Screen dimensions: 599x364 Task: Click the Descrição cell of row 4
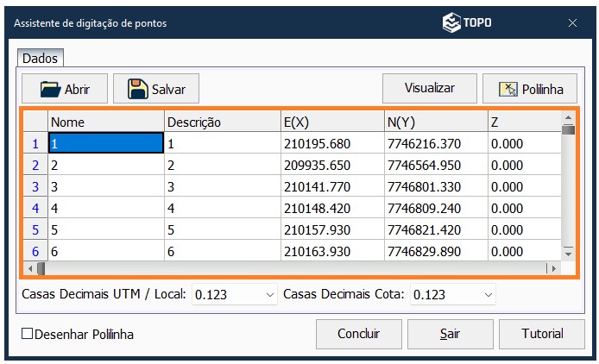click(x=222, y=208)
